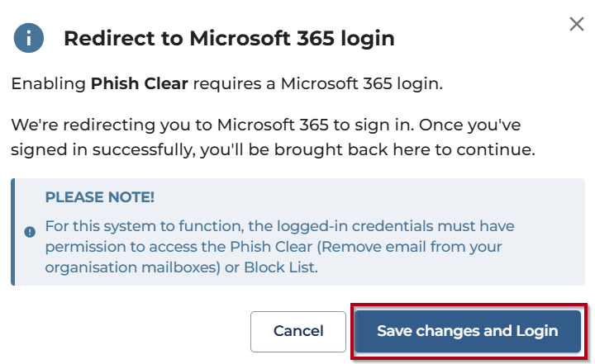The height and width of the screenshot is (364, 595).
Task: Click the Save changes and Login button
Action: tap(467, 331)
